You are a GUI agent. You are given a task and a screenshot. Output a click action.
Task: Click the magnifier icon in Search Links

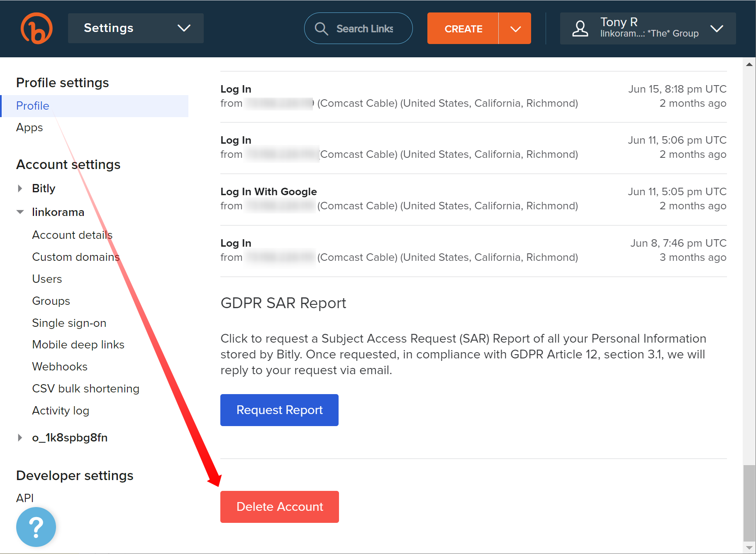(x=321, y=29)
